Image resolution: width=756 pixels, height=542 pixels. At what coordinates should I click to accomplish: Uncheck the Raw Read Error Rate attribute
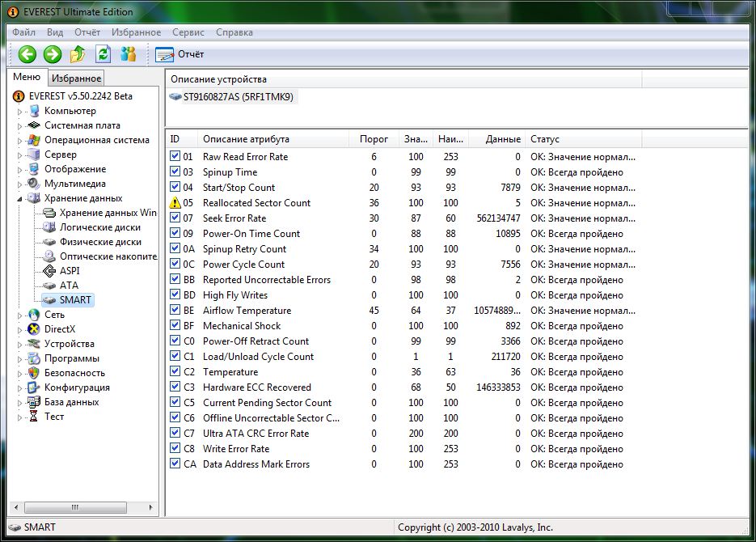pos(175,156)
